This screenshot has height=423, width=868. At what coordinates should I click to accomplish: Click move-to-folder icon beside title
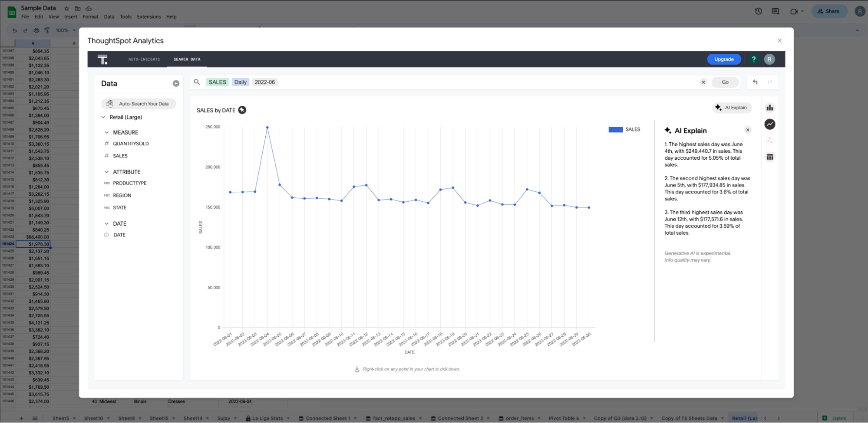click(78, 8)
